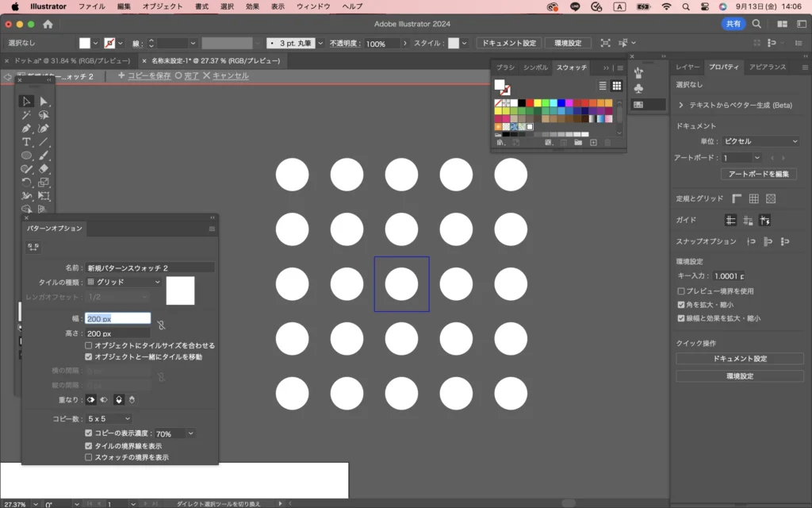Select the Ellipse tool

point(26,156)
